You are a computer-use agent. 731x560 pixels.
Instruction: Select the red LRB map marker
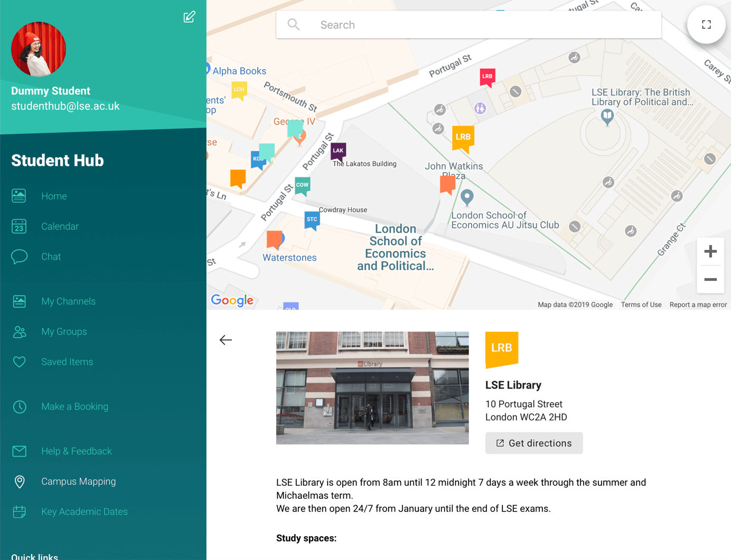point(487,77)
